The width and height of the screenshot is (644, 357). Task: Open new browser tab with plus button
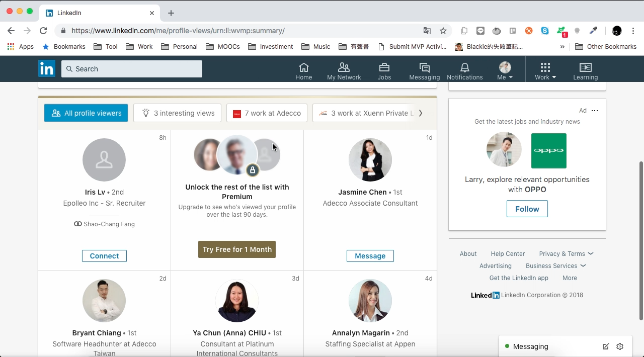coord(171,13)
